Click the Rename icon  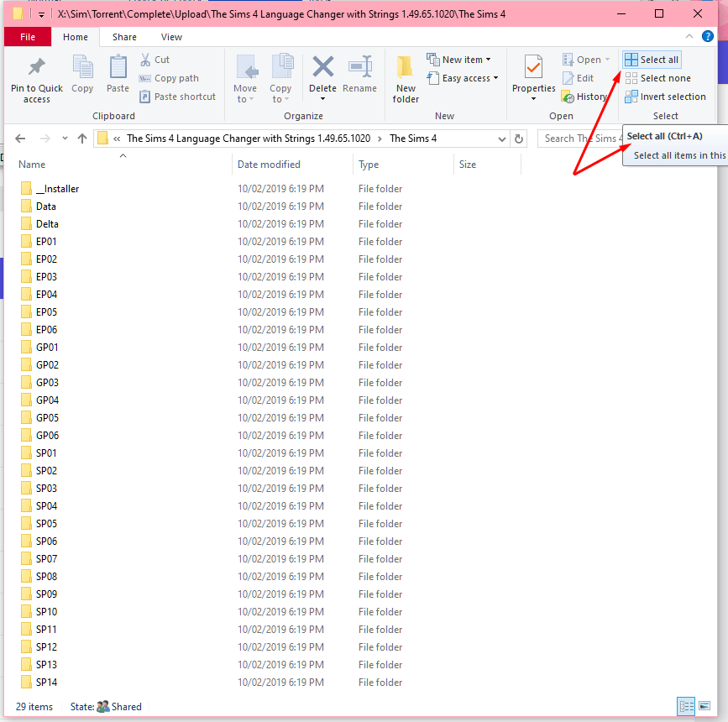coord(360,66)
